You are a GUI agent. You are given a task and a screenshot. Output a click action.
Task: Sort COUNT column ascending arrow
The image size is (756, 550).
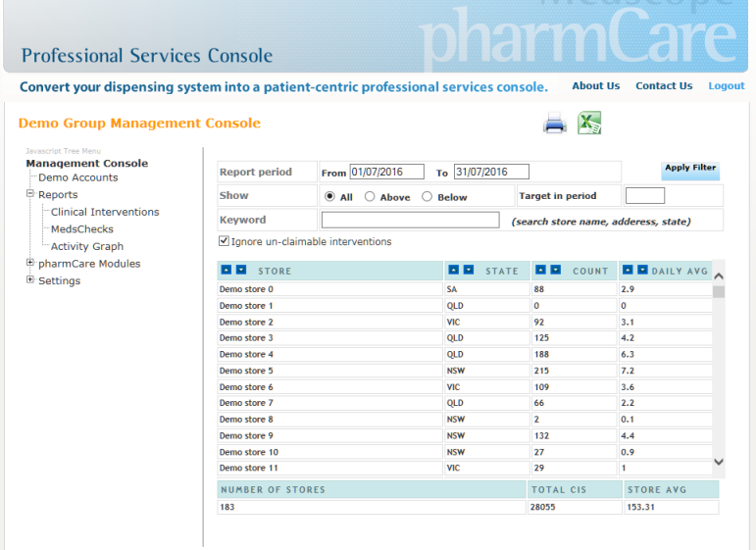coord(541,270)
